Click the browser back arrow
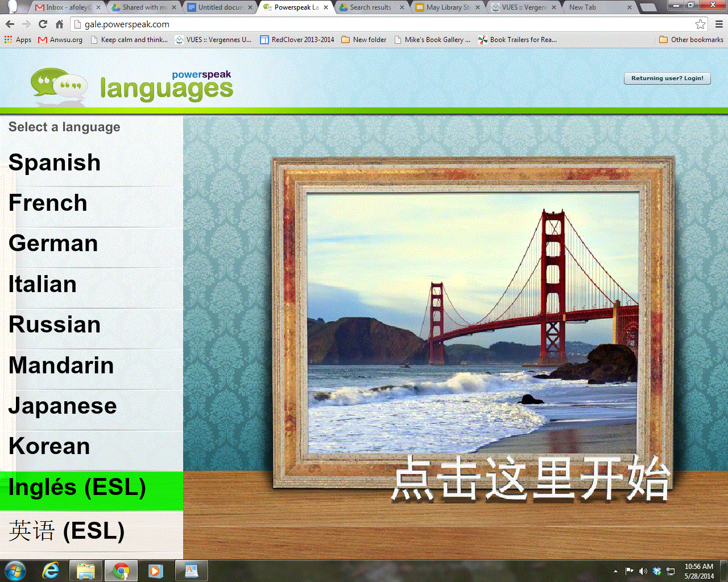The image size is (728, 582). (10, 24)
